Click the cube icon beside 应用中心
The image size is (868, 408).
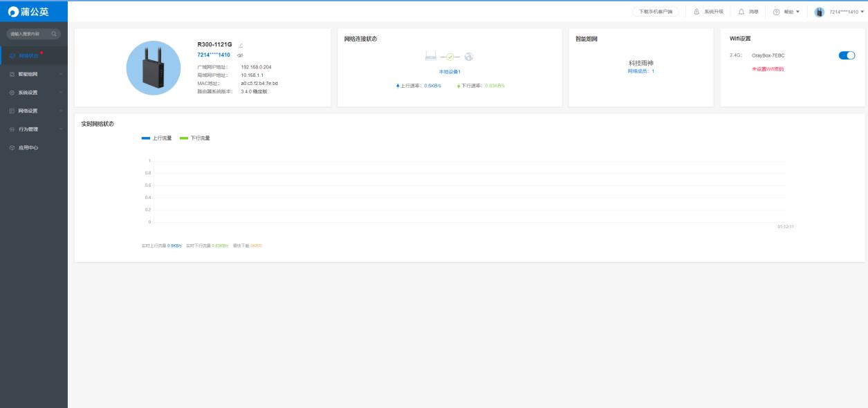(12, 147)
